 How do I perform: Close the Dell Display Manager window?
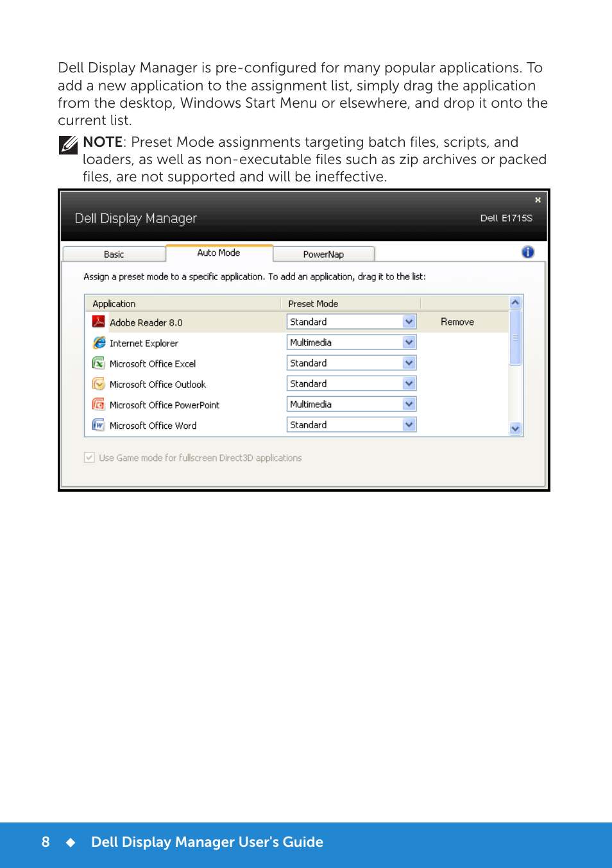click(538, 200)
